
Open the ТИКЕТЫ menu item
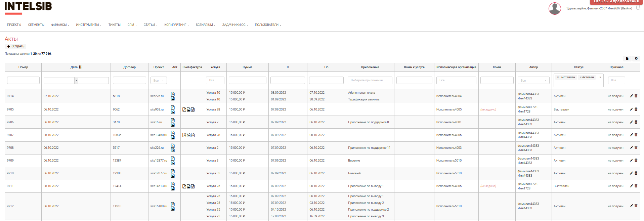114,25
